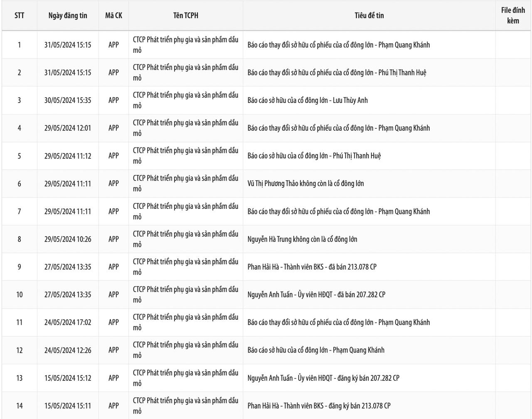This screenshot has width=532, height=419.
Task: Open row 1 report on Phạm Quang Khánh
Action: 338,45
